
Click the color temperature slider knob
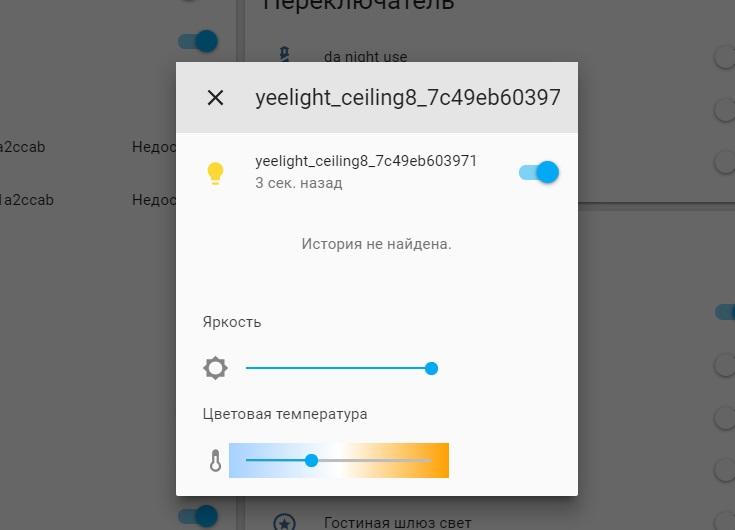point(311,460)
